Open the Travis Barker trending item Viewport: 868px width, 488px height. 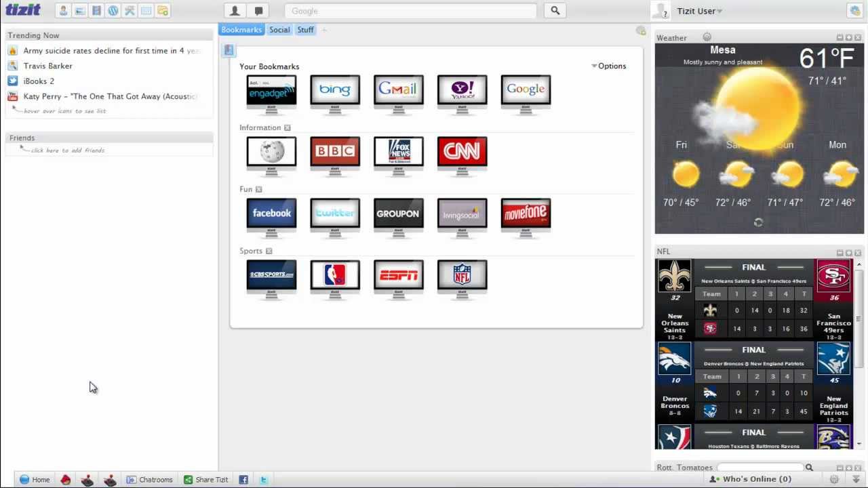[47, 66]
